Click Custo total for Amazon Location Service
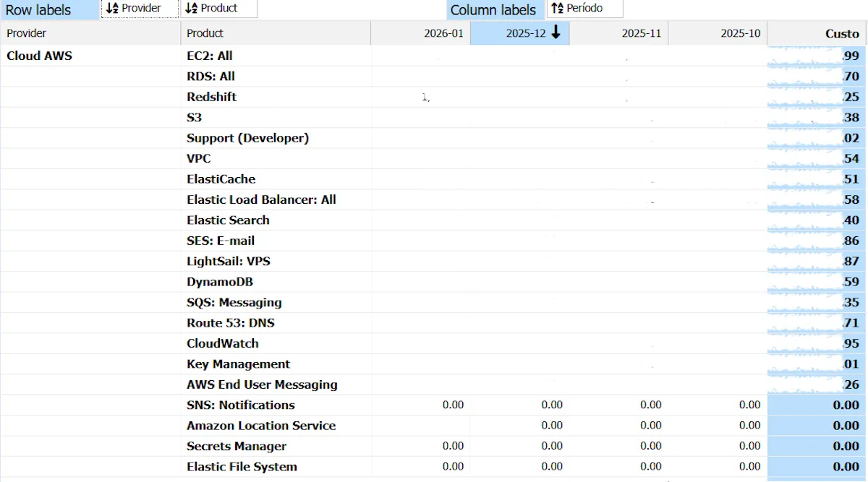 coord(817,426)
